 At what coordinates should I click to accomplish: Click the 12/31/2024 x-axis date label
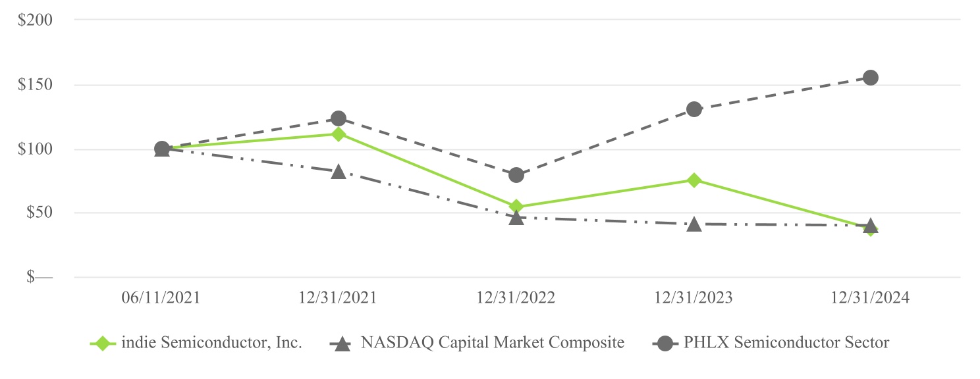(x=871, y=298)
